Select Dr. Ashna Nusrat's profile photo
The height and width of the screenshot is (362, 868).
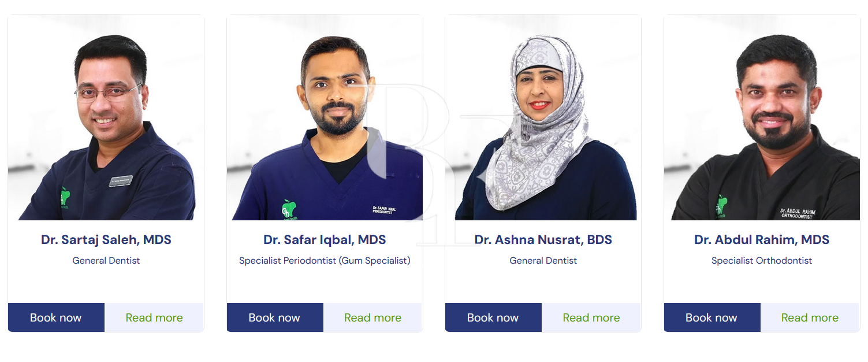tap(543, 117)
